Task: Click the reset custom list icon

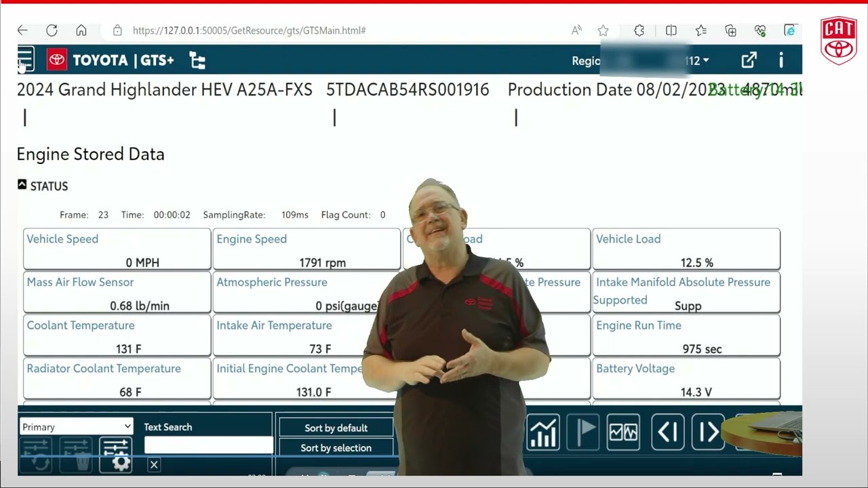Action: 36,455
